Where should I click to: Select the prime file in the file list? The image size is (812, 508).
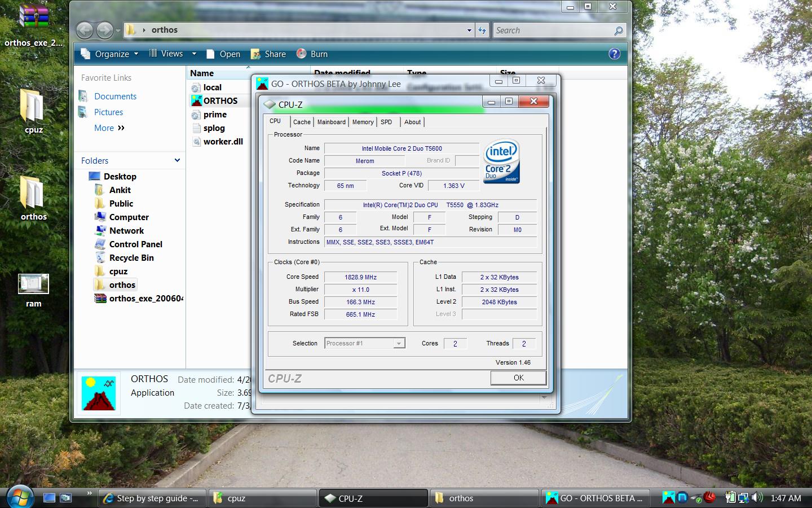[209, 114]
